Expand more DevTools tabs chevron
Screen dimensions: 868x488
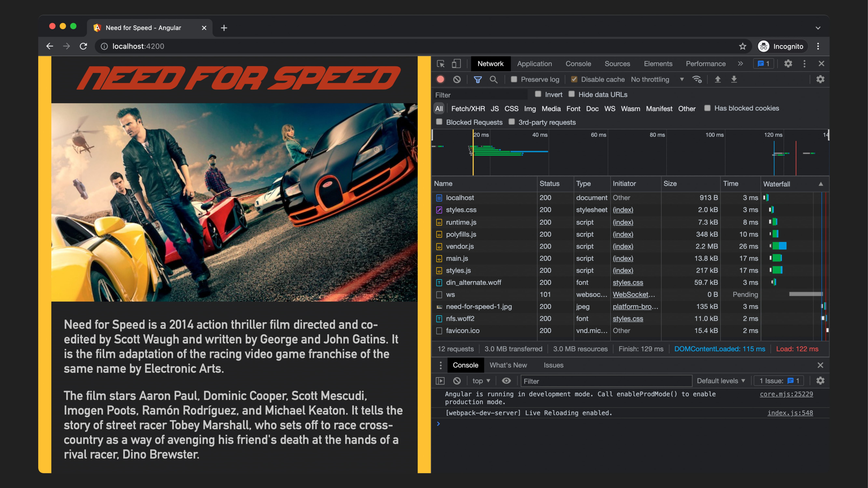tap(740, 64)
